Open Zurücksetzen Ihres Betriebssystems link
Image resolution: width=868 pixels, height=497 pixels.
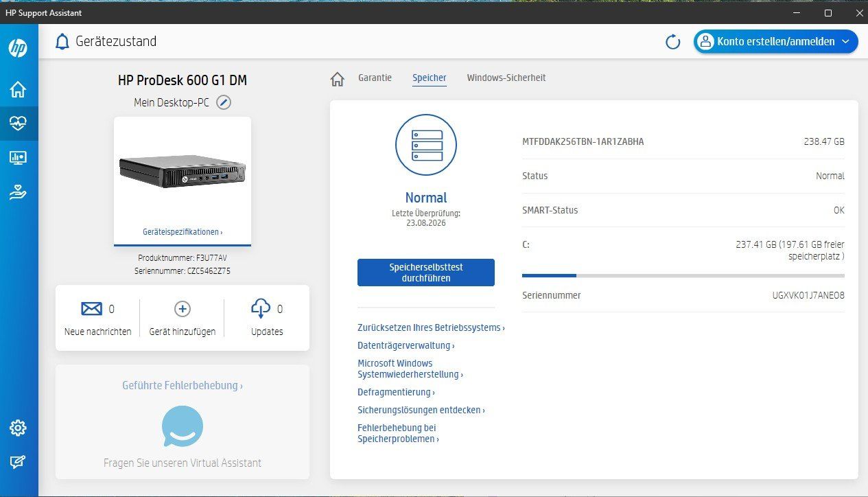[x=431, y=327]
